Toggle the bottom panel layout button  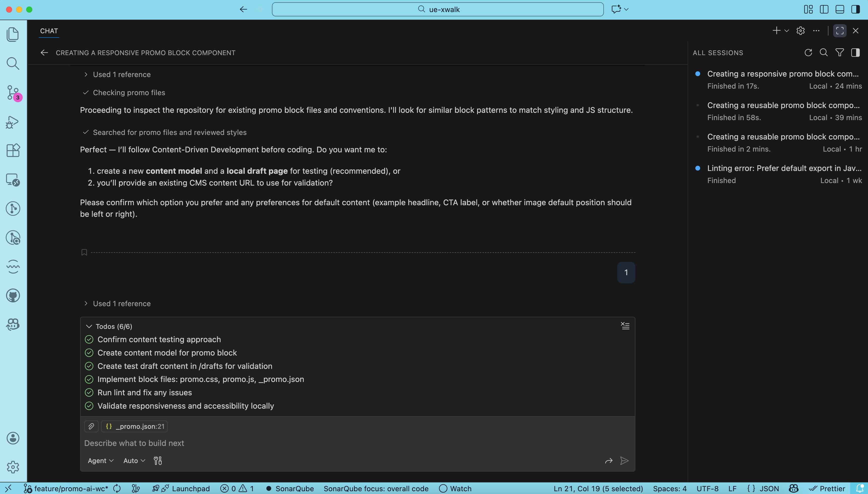pyautogui.click(x=840, y=9)
